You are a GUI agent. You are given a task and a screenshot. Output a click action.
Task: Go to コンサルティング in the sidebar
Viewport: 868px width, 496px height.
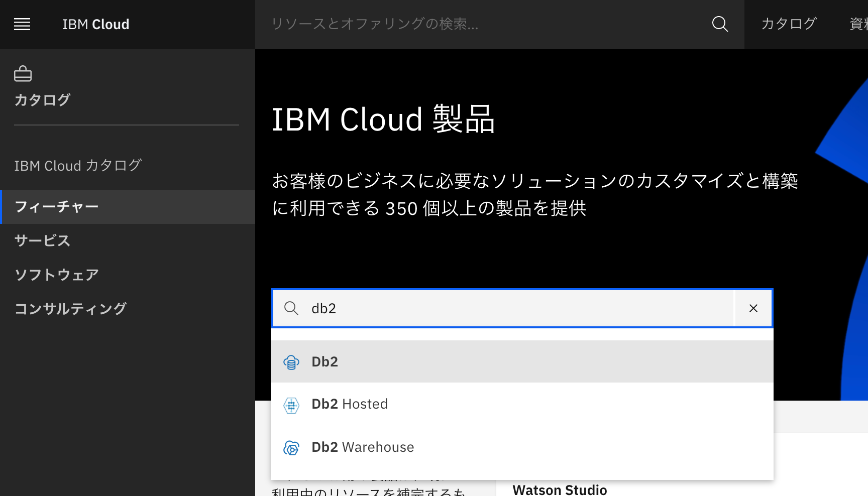[71, 308]
